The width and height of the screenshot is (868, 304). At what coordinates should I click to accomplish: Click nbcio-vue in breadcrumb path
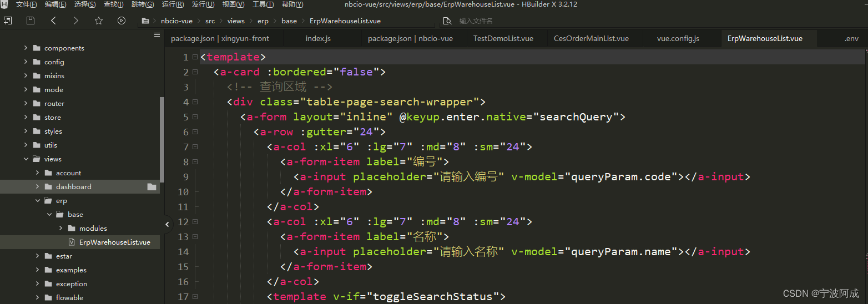(176, 21)
